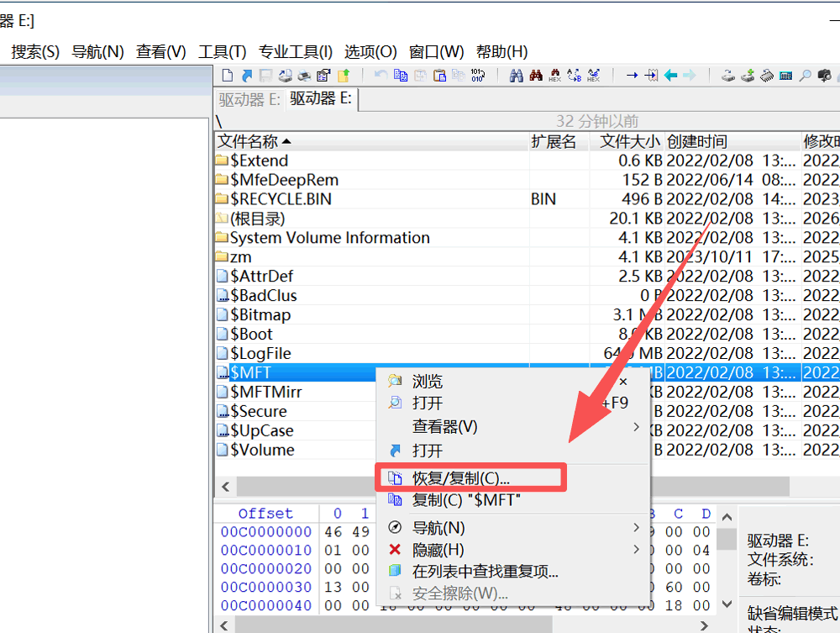The width and height of the screenshot is (840, 633).
Task: Click the blue-arrow Open toolbar icon
Action: coord(247,76)
